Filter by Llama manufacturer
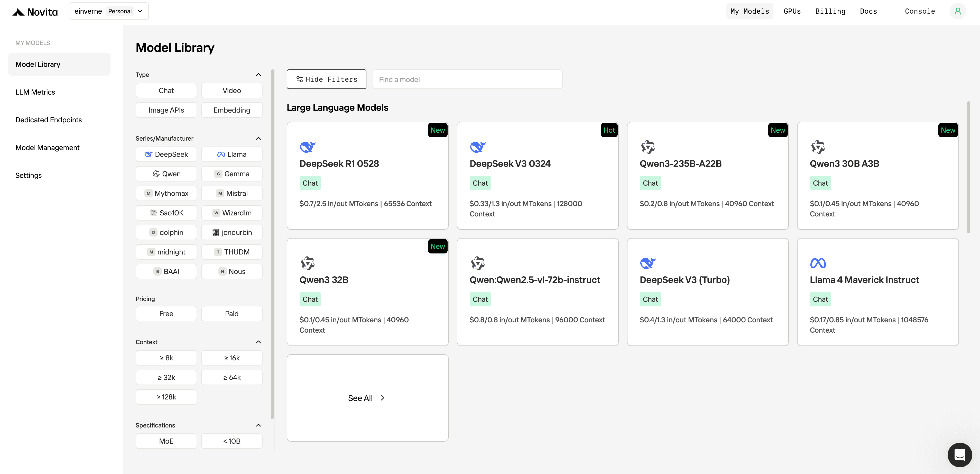Screen dimensions: 980x474 [232, 154]
